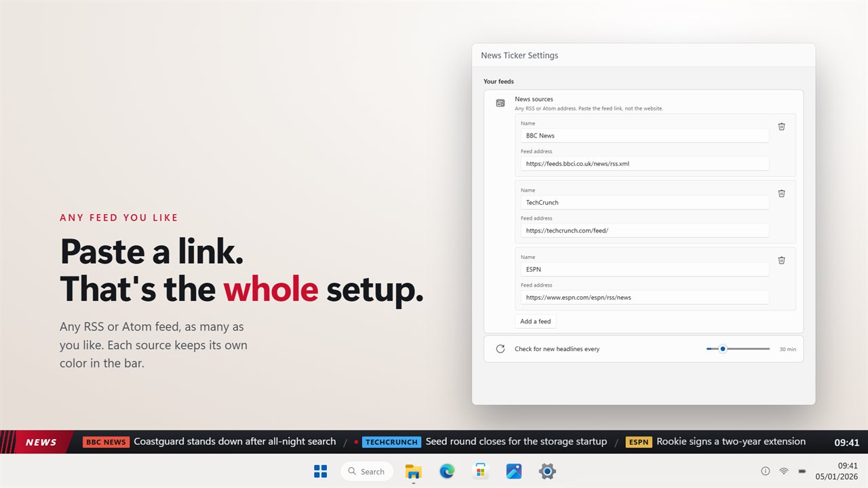This screenshot has height=488, width=868.
Task: Delete the ESPN feed
Action: coord(781,260)
